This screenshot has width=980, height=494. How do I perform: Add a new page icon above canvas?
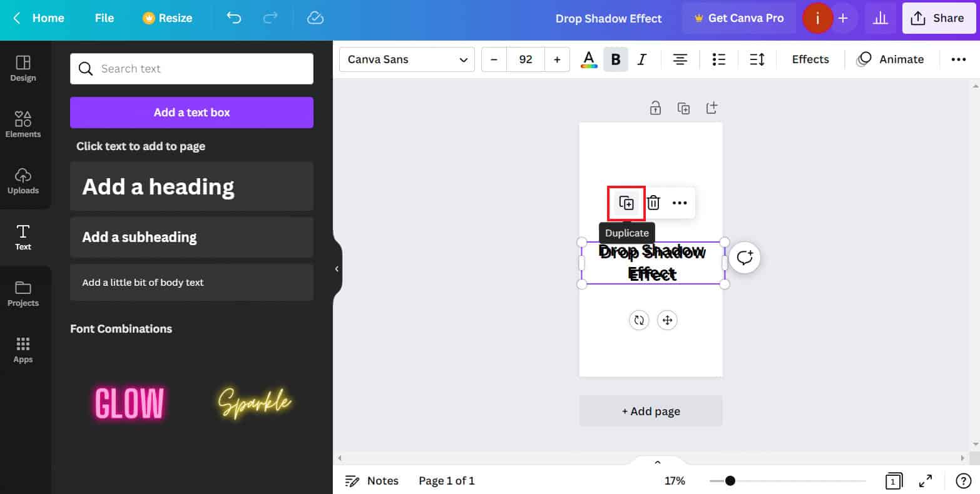tap(712, 108)
